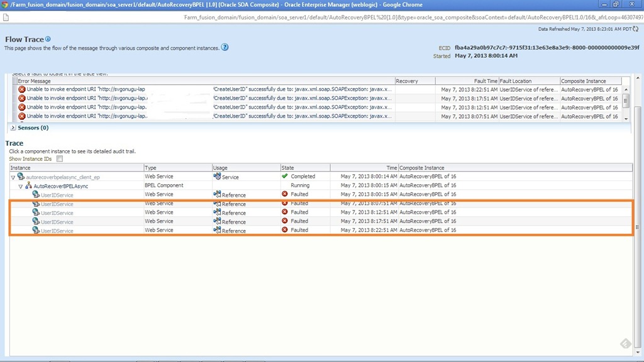Click the info icon next to Flow Trace
The width and height of the screenshot is (644, 362).
tap(48, 39)
